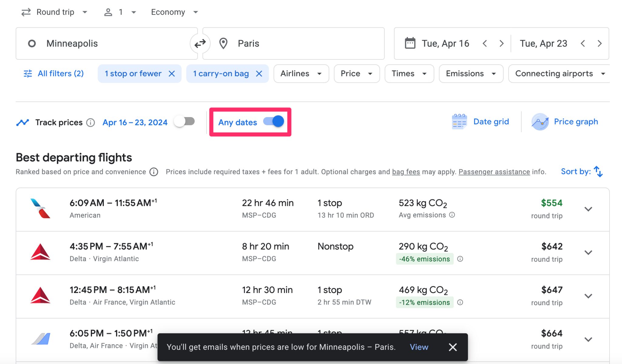Click the Sort by arrows icon
The image size is (622, 364).
pyautogui.click(x=598, y=171)
